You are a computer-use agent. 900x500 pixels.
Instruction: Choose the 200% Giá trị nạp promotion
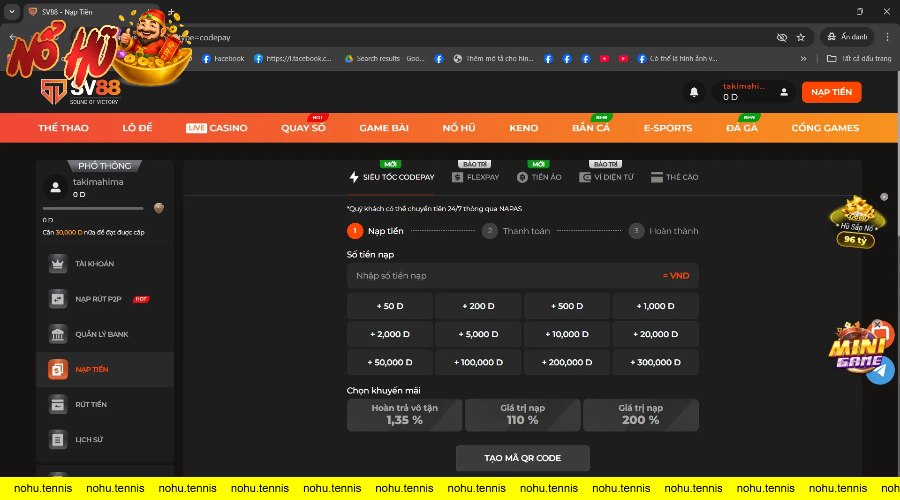tap(640, 414)
